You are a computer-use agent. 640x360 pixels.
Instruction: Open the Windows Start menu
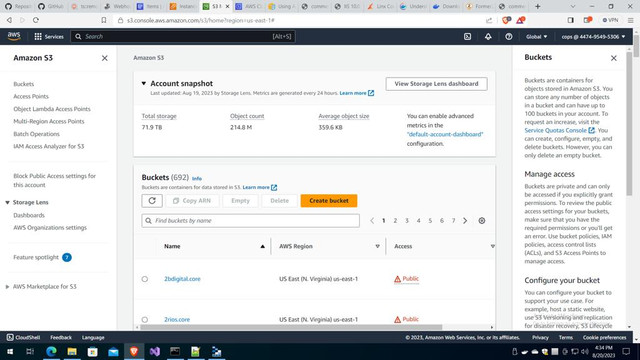pyautogui.click(x=10, y=351)
